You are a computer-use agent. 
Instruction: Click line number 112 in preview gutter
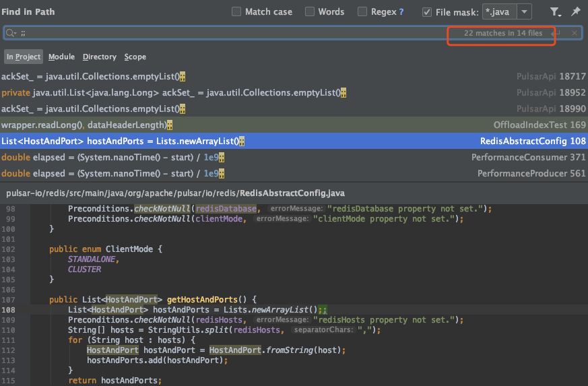tap(8, 350)
